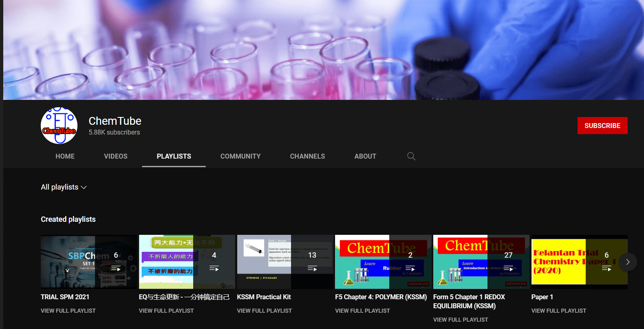Click the Paper 1 playlist title
644x329 pixels.
(542, 297)
